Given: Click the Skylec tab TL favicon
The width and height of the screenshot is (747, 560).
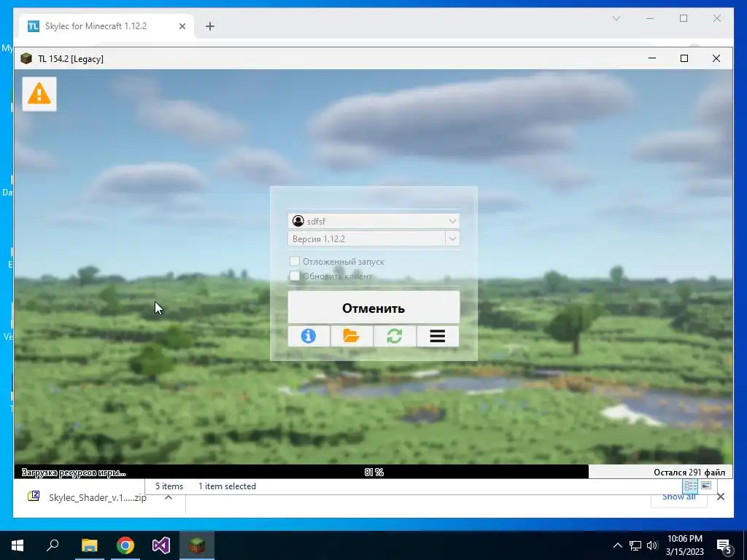Looking at the screenshot, I should (34, 26).
